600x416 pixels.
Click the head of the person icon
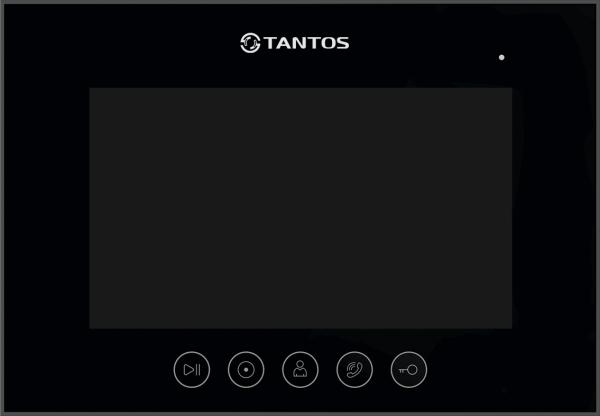tap(300, 364)
